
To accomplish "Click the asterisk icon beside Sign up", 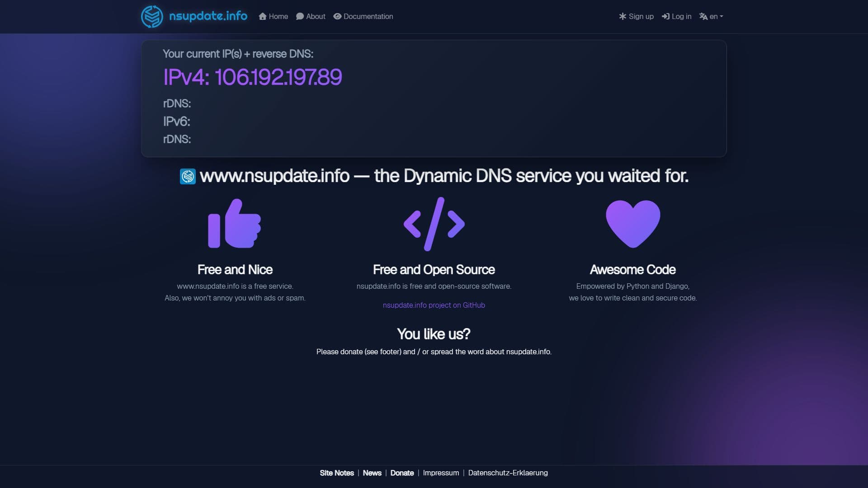I will pyautogui.click(x=623, y=16).
